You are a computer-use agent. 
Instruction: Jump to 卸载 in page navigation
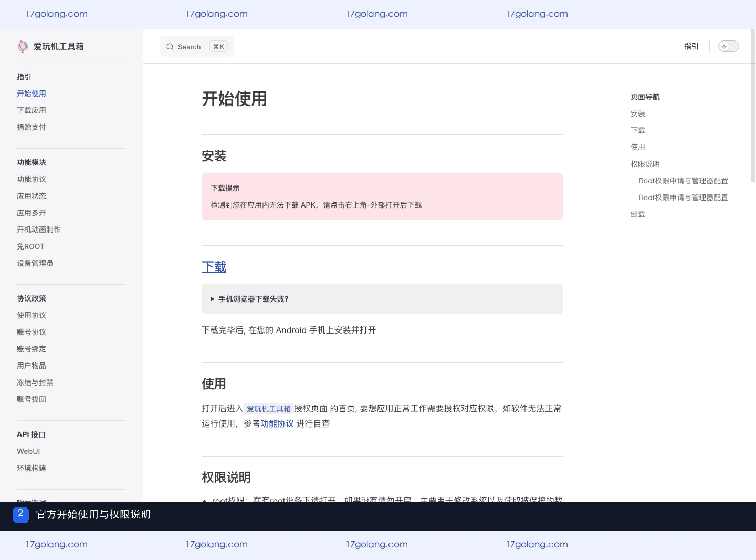coord(638,214)
